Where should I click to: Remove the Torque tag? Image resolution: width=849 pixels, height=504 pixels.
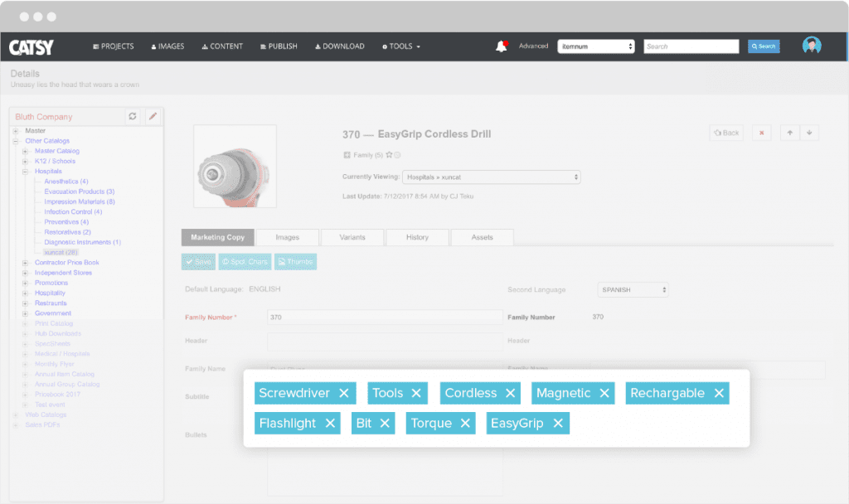(465, 424)
